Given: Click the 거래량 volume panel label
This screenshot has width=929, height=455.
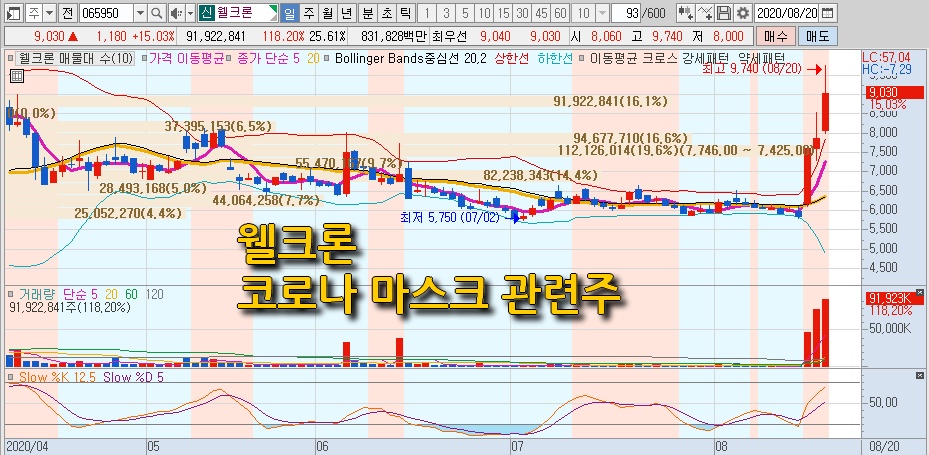Looking at the screenshot, I should pyautogui.click(x=37, y=294).
